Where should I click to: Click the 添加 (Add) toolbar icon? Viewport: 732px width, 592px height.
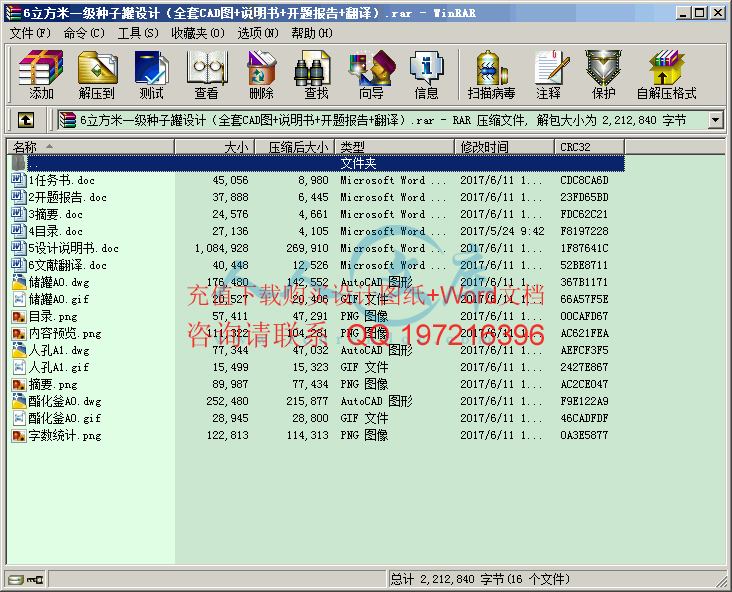pyautogui.click(x=41, y=75)
